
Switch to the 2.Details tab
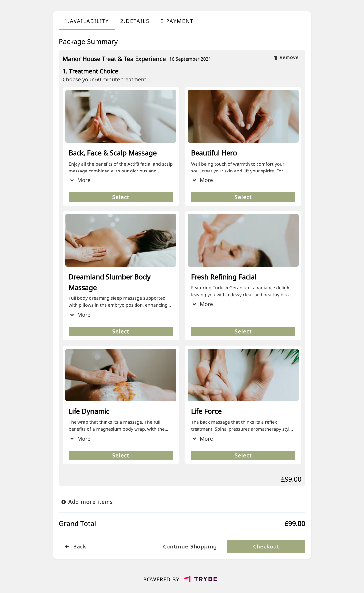[135, 21]
